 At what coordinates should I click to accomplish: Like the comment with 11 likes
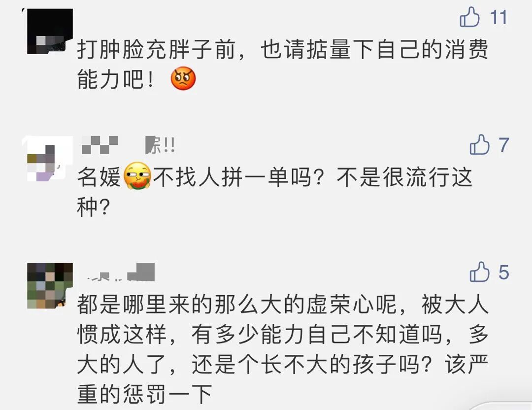coord(469,17)
